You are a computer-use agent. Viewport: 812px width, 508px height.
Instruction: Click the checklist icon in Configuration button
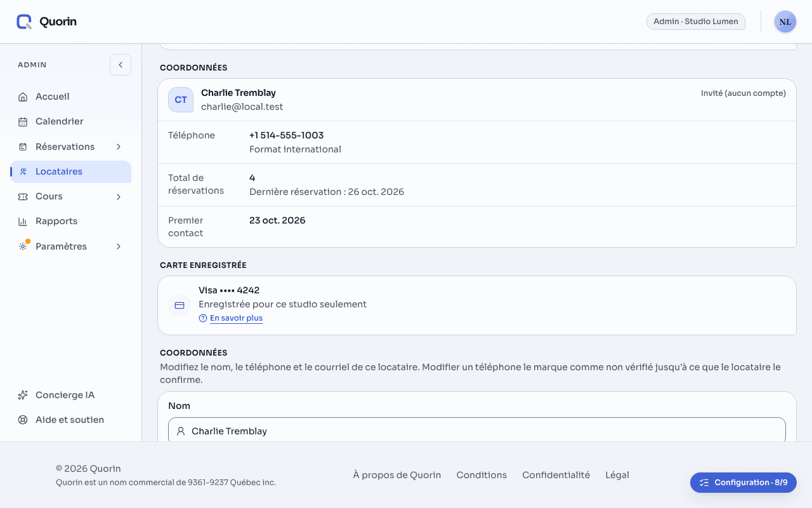click(704, 483)
